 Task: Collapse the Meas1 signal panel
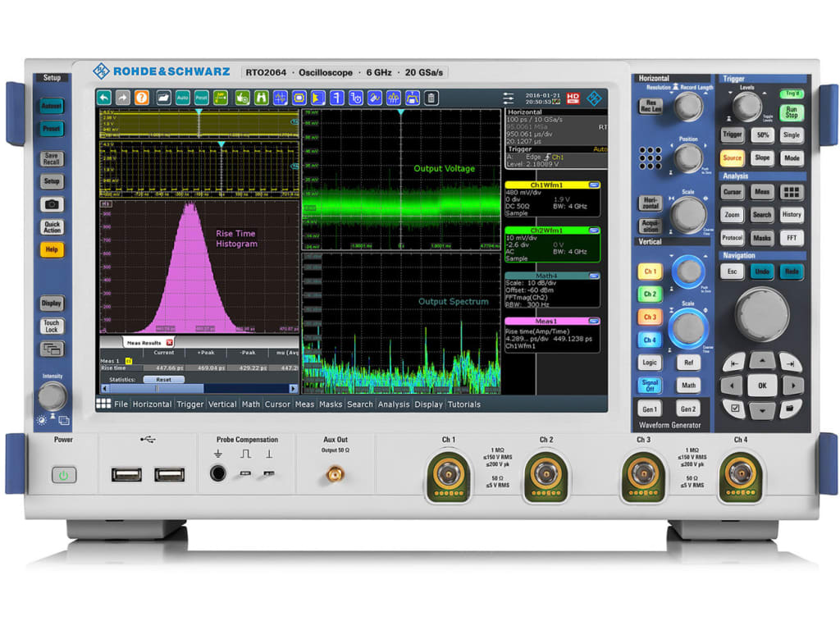coord(593,322)
